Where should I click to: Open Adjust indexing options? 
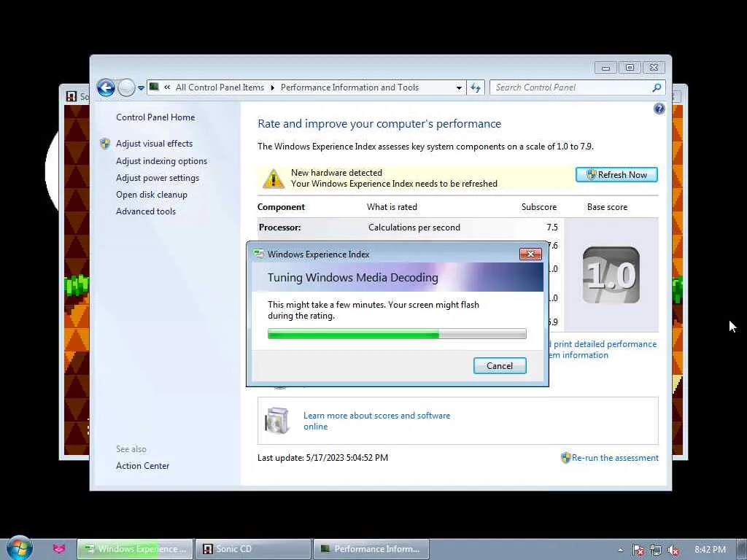(x=161, y=161)
